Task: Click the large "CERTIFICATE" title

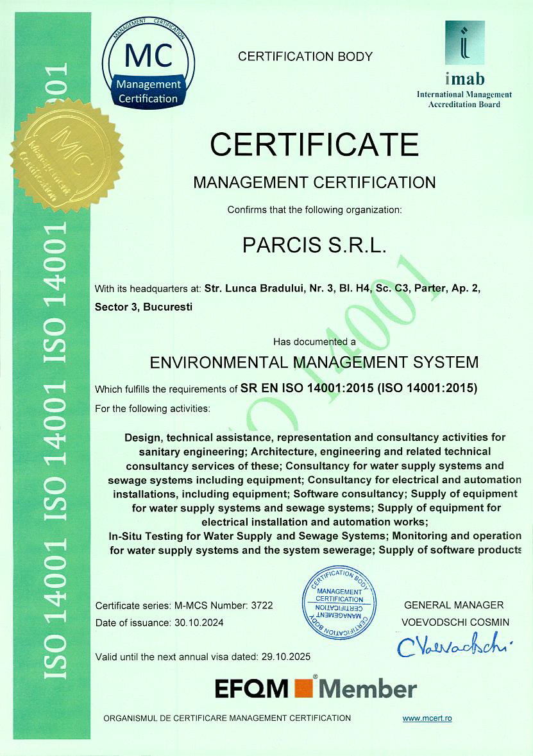Action: coord(314,144)
